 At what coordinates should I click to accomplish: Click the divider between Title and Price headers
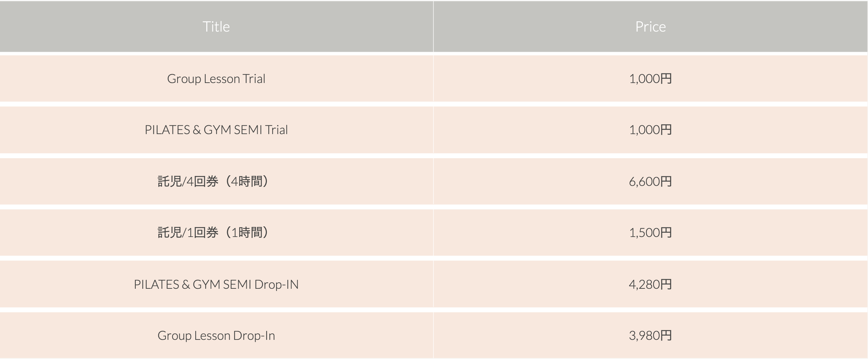click(x=433, y=27)
